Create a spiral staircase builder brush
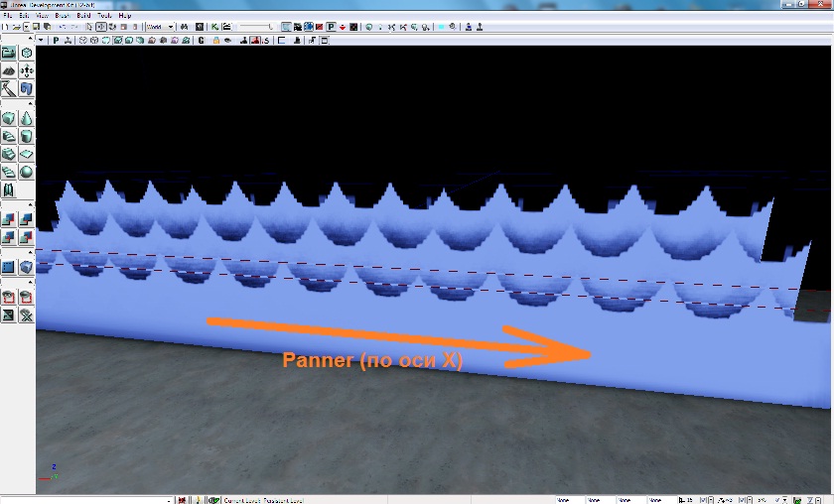 (9, 172)
